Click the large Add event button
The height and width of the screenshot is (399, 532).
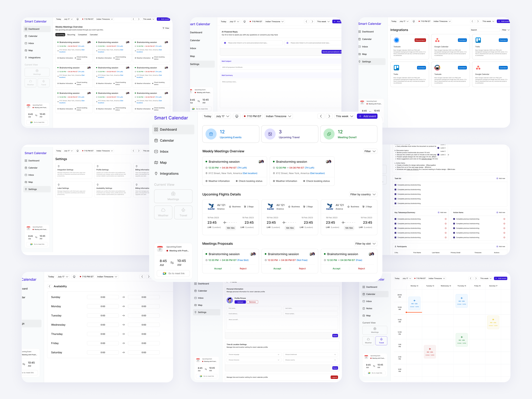tap(367, 116)
